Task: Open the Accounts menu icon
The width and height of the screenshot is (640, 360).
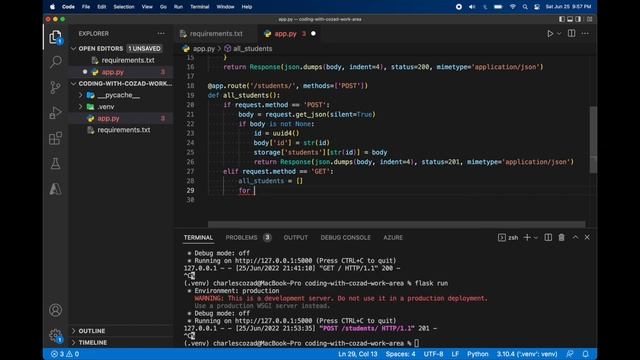Action: [x=56, y=310]
